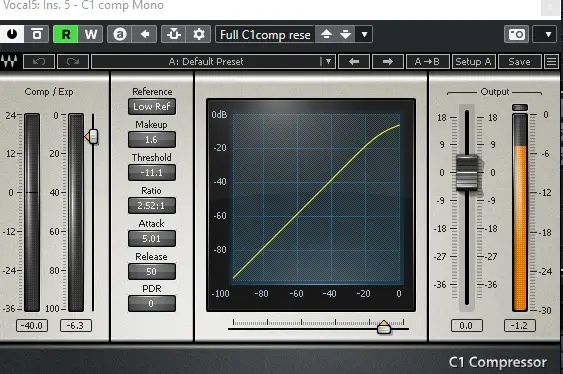Load the next preset with the down arrow
The image size is (563, 374).
[345, 34]
